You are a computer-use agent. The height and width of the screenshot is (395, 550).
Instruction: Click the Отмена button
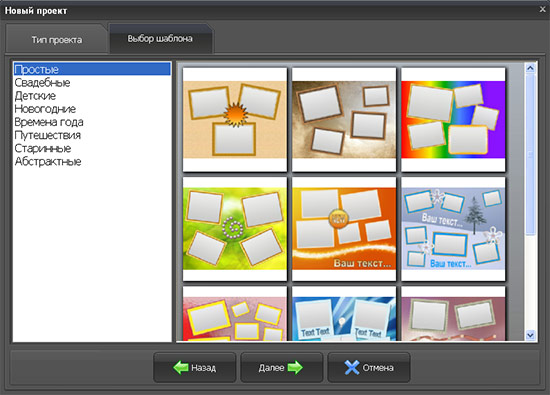tap(369, 367)
